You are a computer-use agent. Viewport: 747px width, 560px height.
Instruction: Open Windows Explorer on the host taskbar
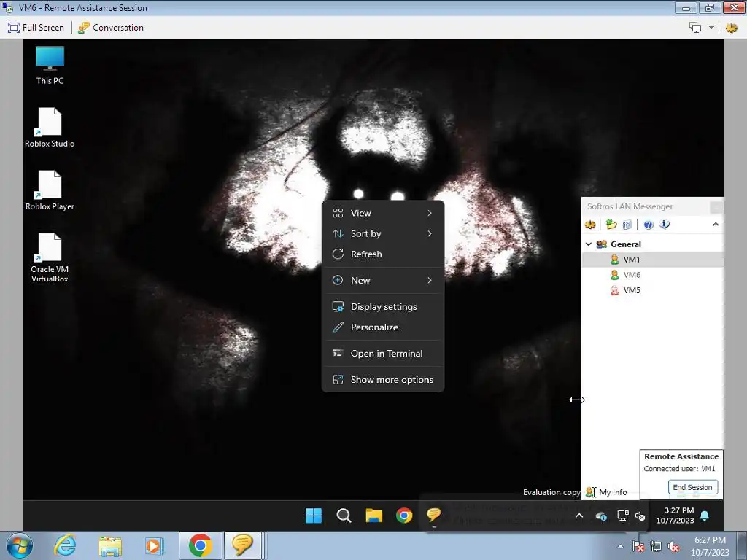click(x=110, y=545)
